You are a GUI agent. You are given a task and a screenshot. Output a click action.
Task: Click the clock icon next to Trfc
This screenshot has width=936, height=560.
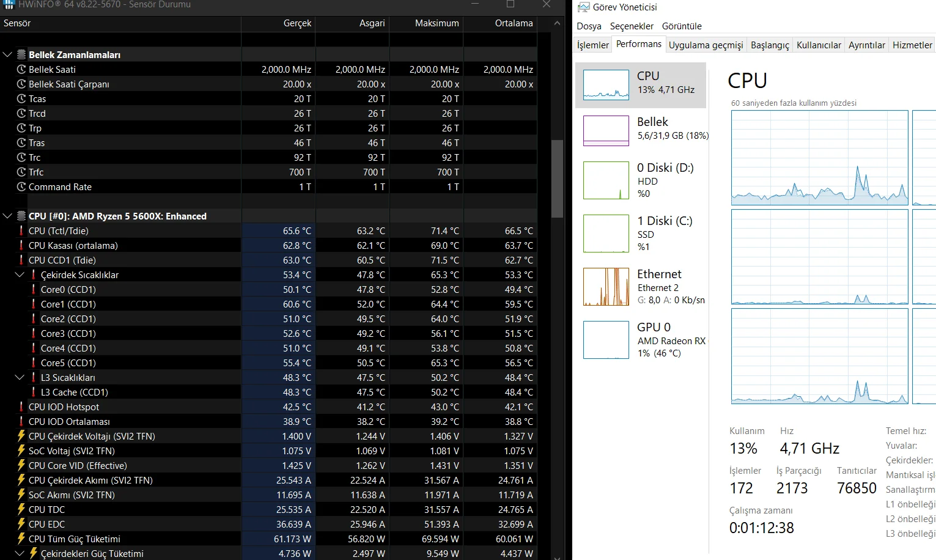(21, 172)
